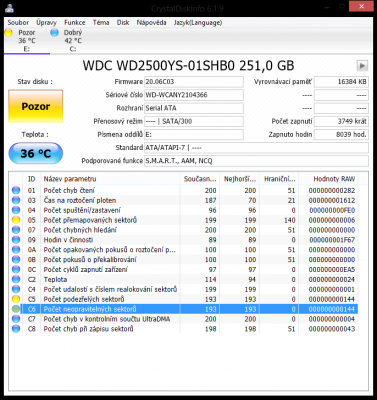Click the Hodnoty RAW column header
377x400 pixels.
329,179
